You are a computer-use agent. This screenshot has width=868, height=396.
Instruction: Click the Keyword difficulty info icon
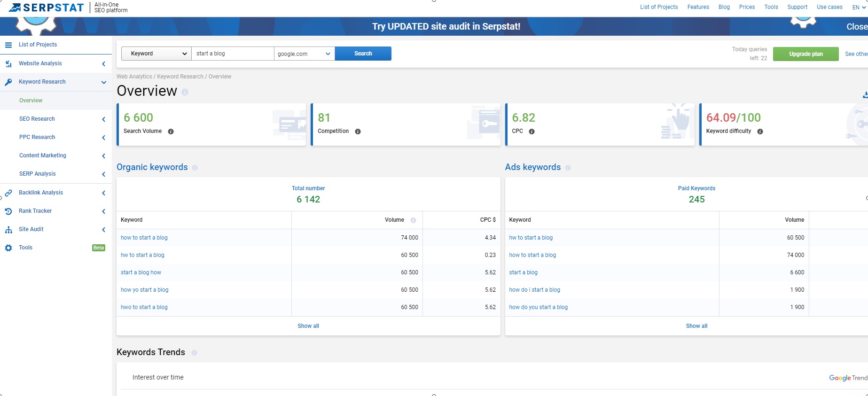(760, 132)
